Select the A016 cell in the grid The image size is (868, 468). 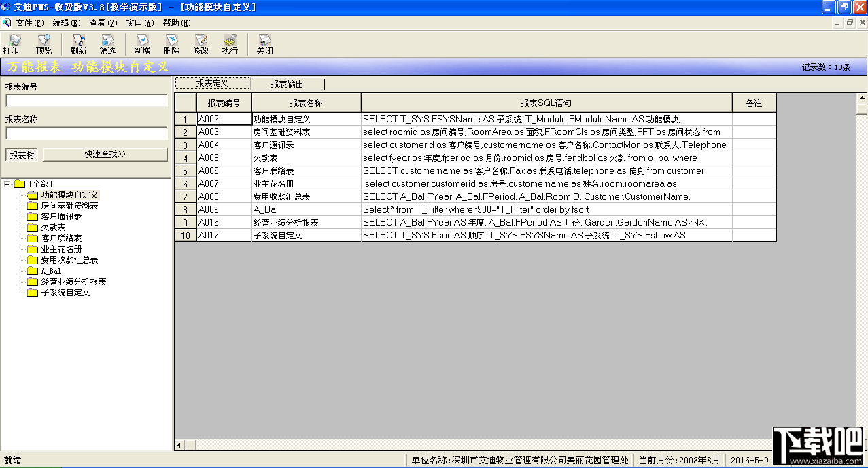224,222
